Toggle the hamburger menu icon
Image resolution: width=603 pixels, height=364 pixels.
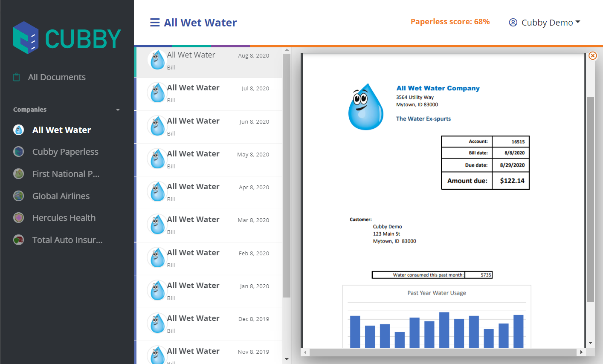pos(155,23)
